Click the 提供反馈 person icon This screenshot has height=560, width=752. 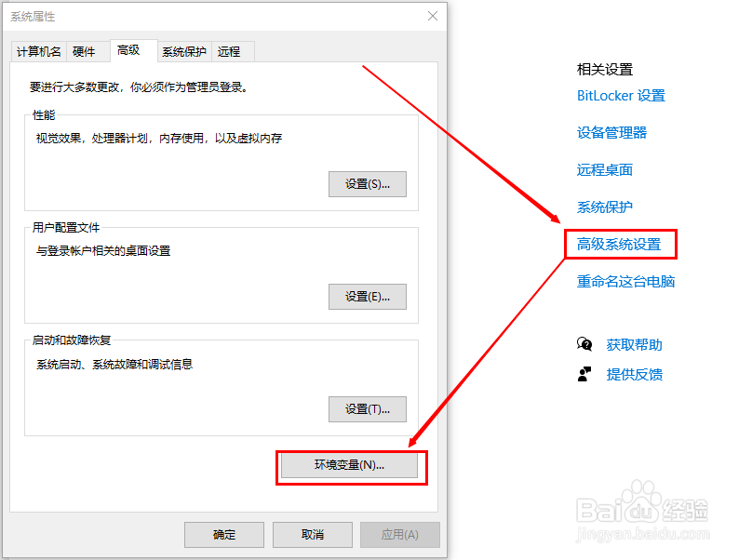coord(585,374)
